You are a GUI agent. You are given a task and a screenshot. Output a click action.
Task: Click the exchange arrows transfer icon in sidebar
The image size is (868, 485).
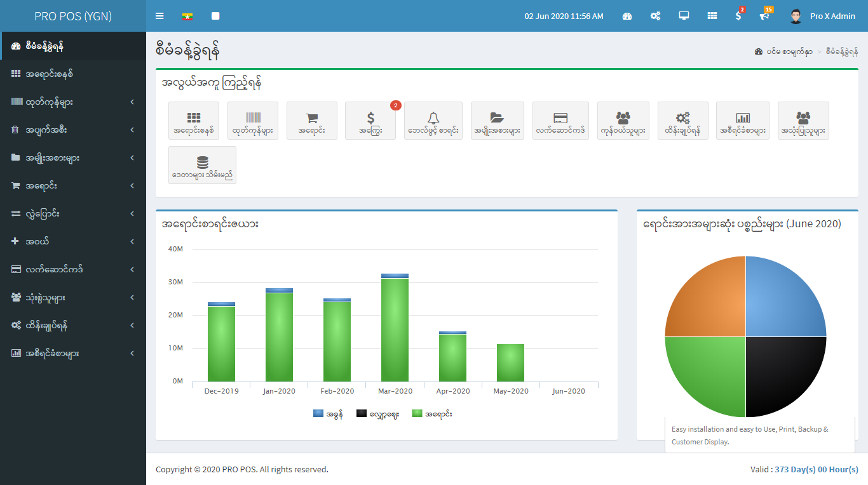(15, 214)
